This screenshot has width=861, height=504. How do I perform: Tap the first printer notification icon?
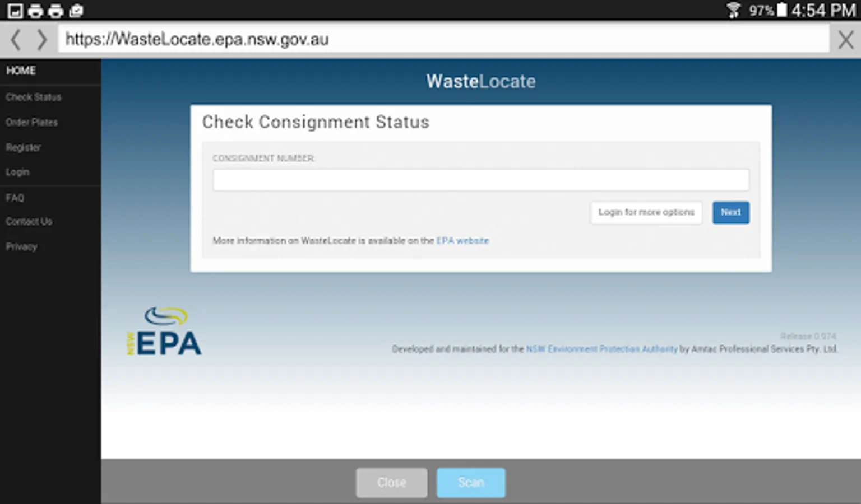click(x=35, y=11)
